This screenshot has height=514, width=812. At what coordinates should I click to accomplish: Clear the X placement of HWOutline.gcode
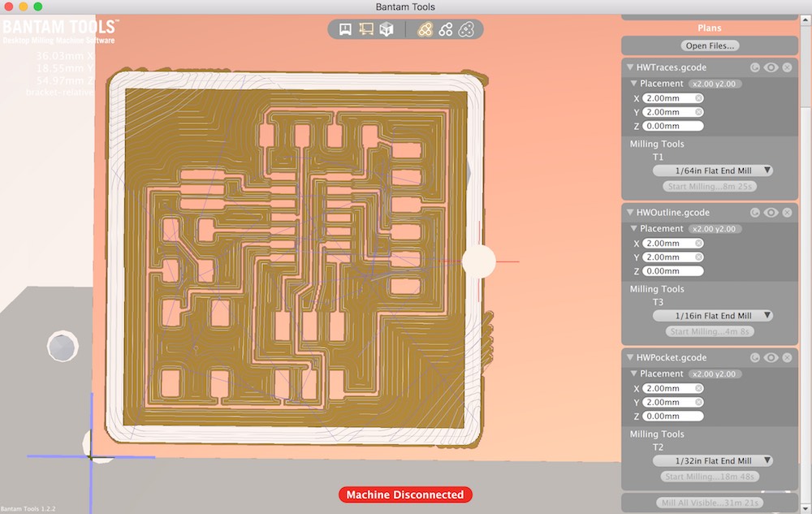pyautogui.click(x=698, y=243)
